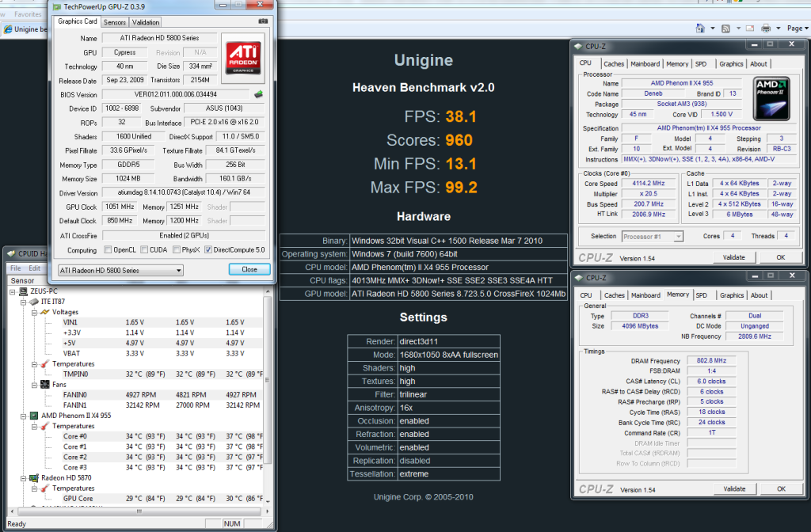811x532 pixels.
Task: Select the Core #0 temperature row
Action: (162, 436)
